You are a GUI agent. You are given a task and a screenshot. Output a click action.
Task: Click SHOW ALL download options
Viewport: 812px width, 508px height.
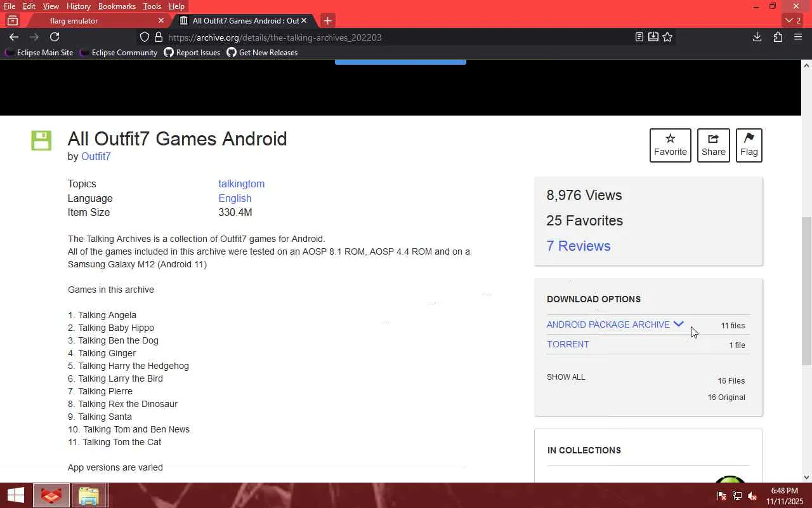[x=566, y=377]
